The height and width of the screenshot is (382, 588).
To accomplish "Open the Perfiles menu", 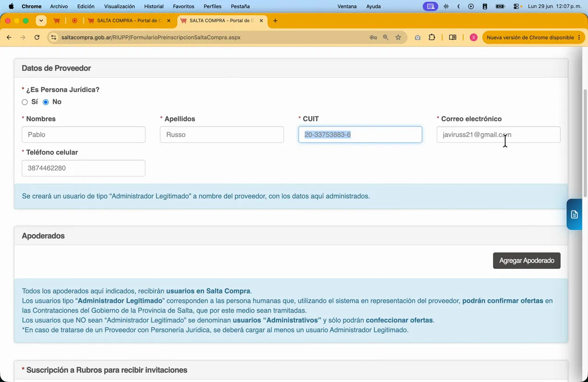I will pyautogui.click(x=213, y=6).
